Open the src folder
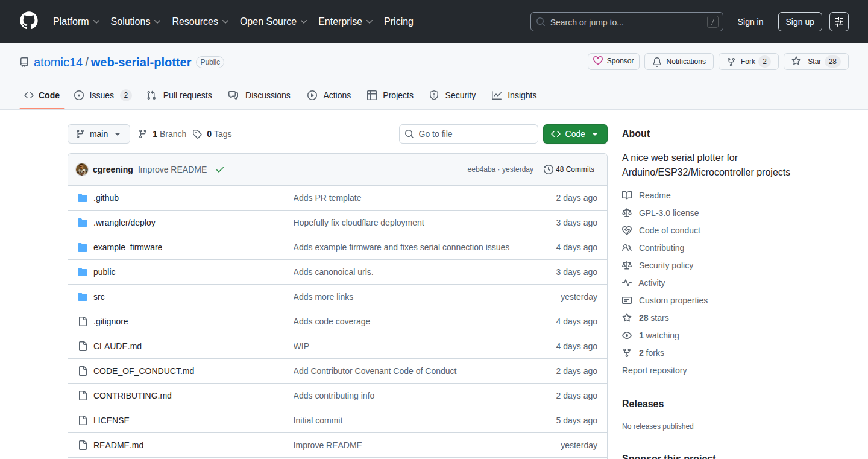This screenshot has width=868, height=459. coord(99,297)
